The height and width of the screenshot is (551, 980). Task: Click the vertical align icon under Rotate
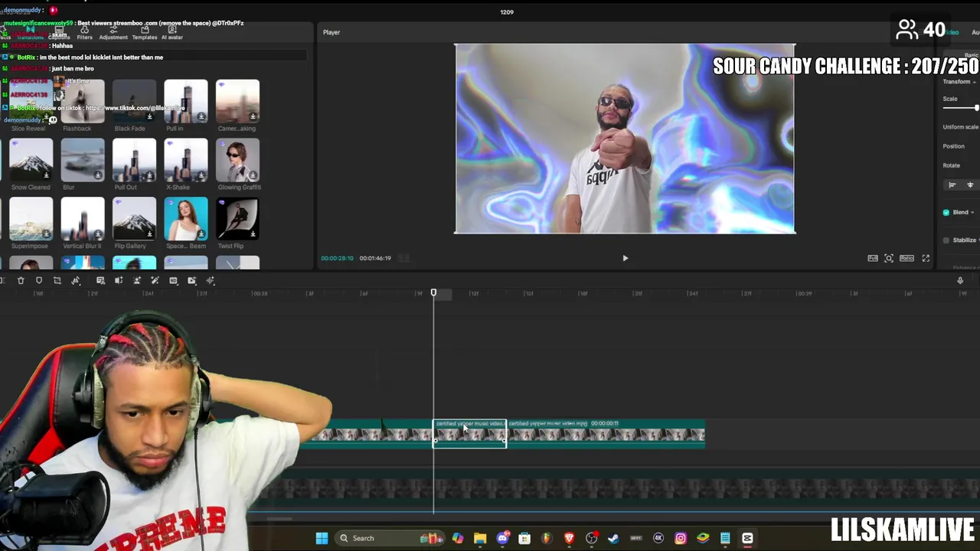pos(970,185)
